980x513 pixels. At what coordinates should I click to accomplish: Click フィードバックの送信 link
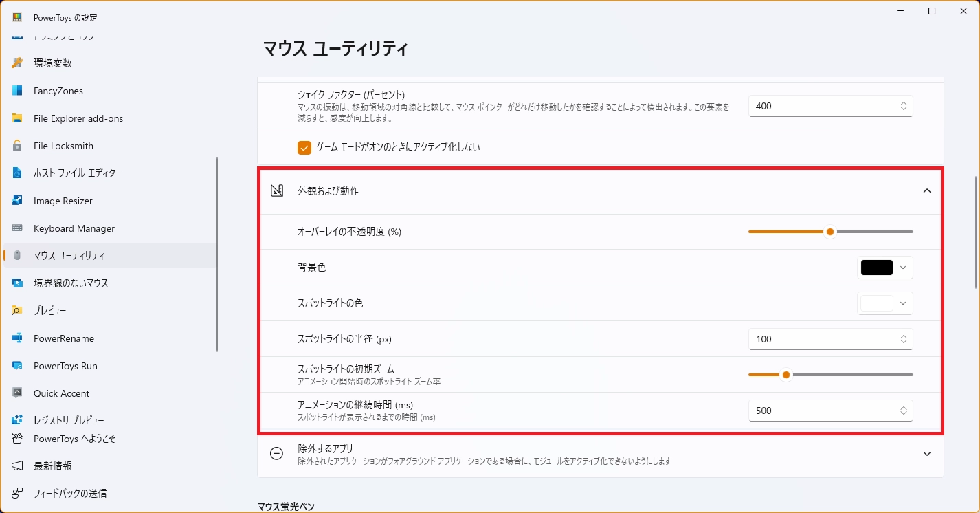coord(70,493)
